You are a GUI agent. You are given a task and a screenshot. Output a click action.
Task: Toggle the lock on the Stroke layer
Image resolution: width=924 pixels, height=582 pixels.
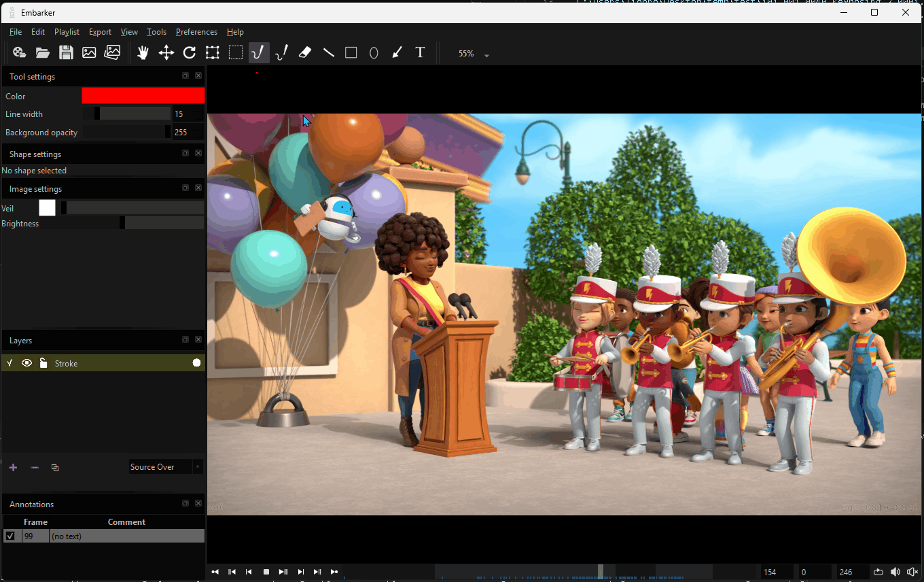pyautogui.click(x=43, y=363)
